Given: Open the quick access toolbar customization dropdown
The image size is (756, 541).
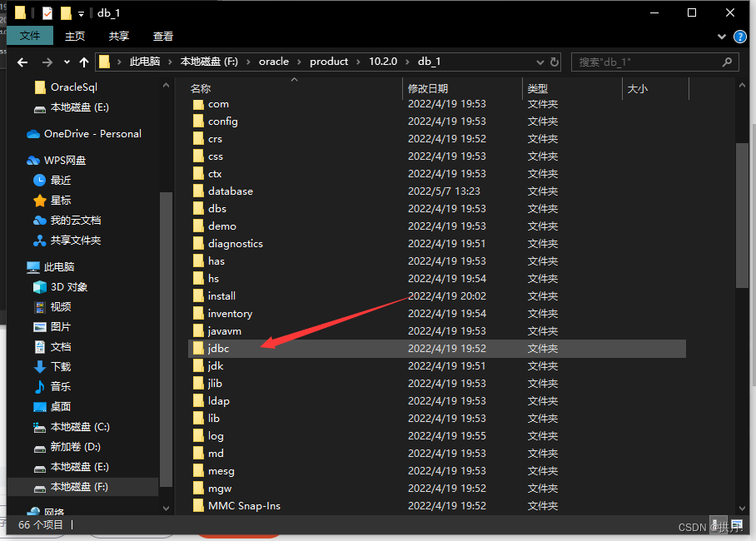Looking at the screenshot, I should tap(81, 12).
